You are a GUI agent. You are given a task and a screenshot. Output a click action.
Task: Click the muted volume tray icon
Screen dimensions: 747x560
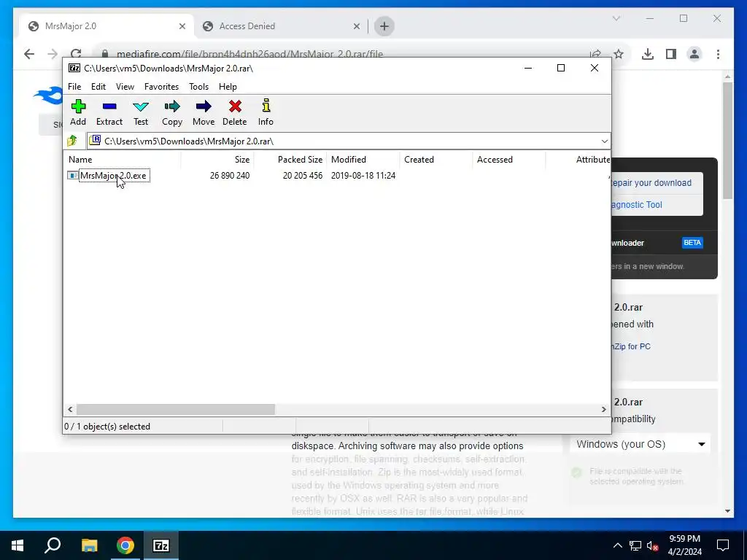pyautogui.click(x=653, y=545)
